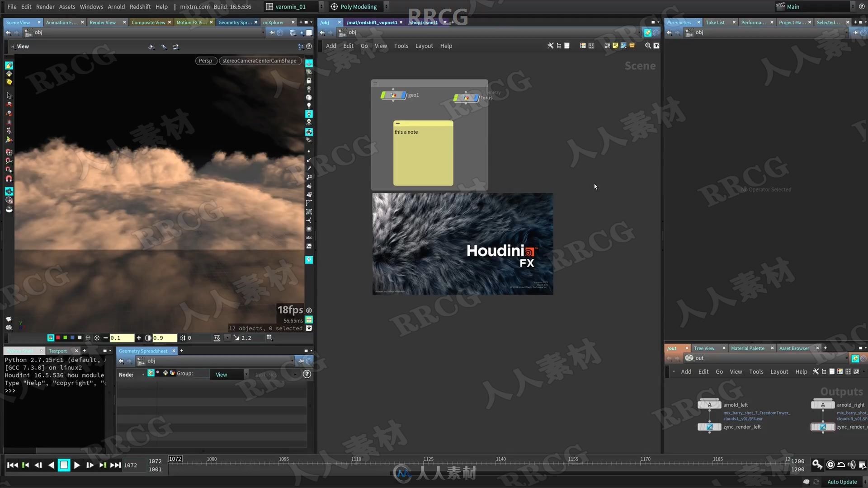
Task: Open the audio speaker settings in playbar
Action: pos(852,465)
